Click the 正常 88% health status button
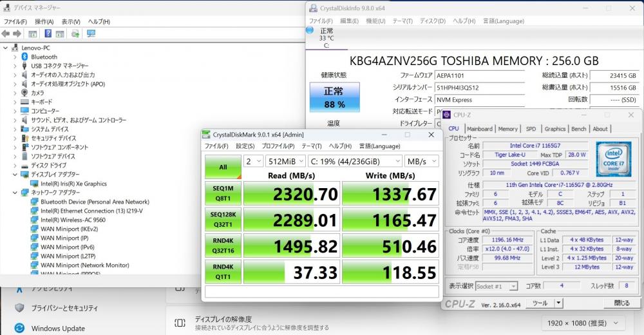Viewport: 644px width, 335px height. pyautogui.click(x=334, y=97)
